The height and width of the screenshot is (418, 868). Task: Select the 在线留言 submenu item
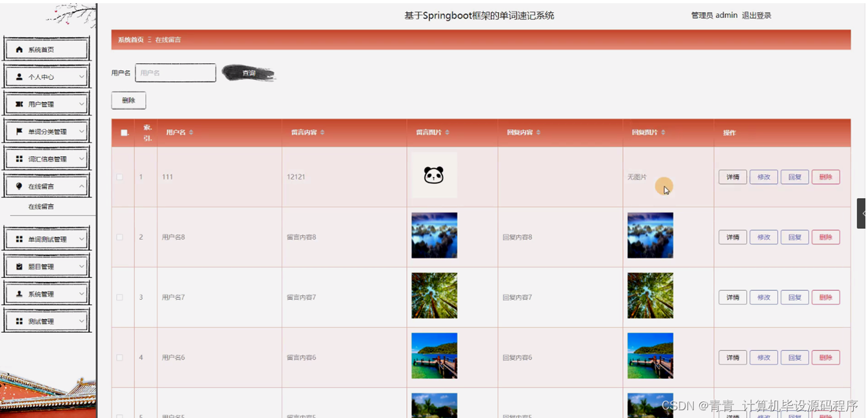[41, 207]
